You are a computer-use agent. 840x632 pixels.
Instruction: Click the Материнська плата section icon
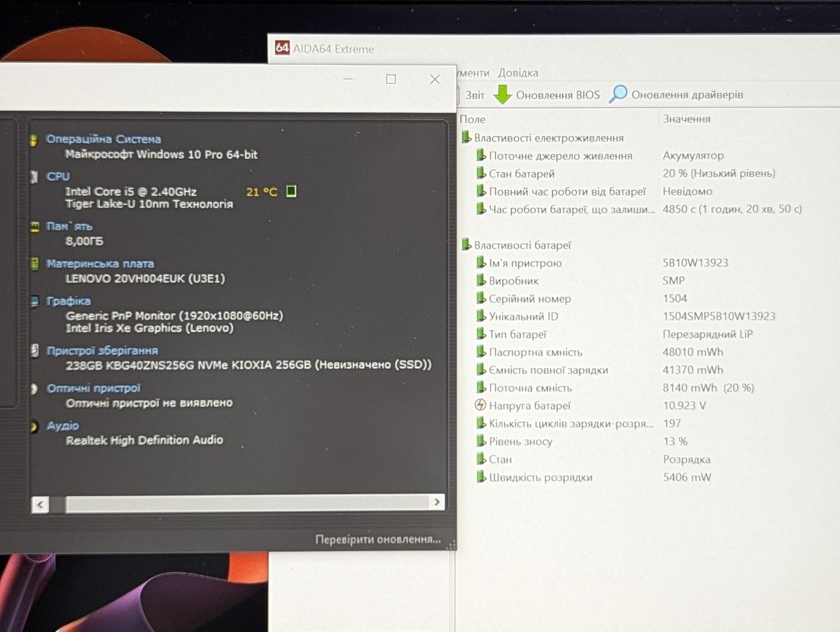pyautogui.click(x=35, y=264)
